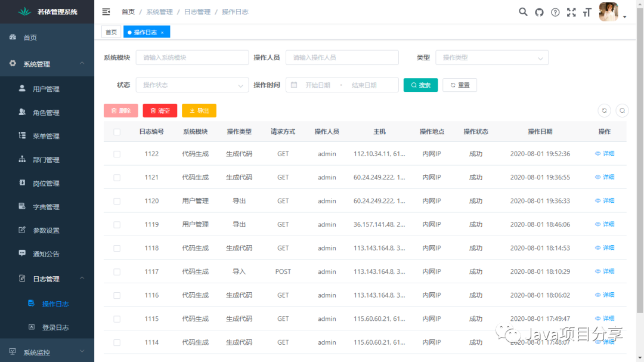
Task: Open the font size setting icon
Action: click(x=587, y=12)
